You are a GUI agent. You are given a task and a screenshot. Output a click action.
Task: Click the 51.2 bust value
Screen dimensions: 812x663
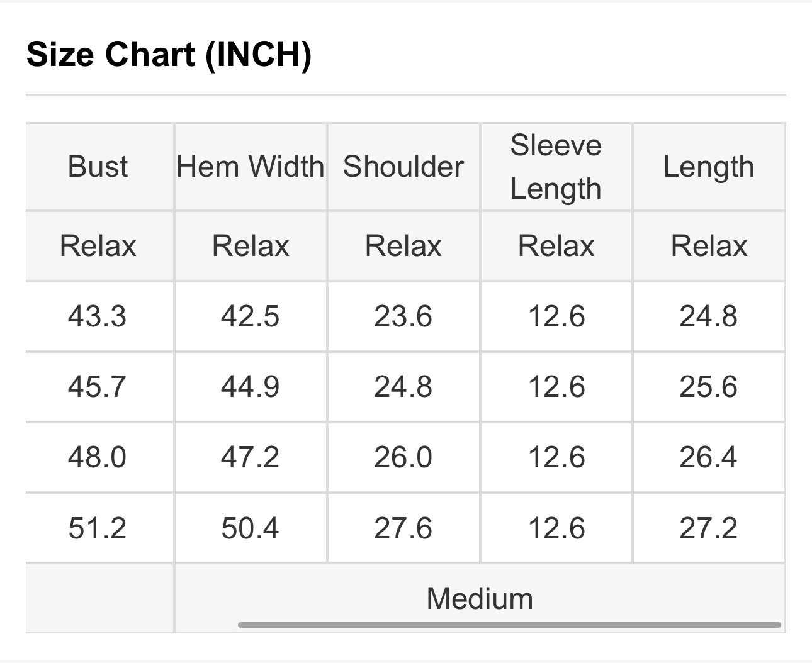[98, 528]
